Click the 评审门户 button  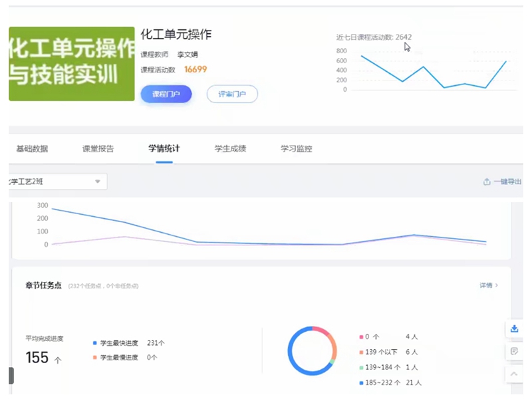(232, 94)
